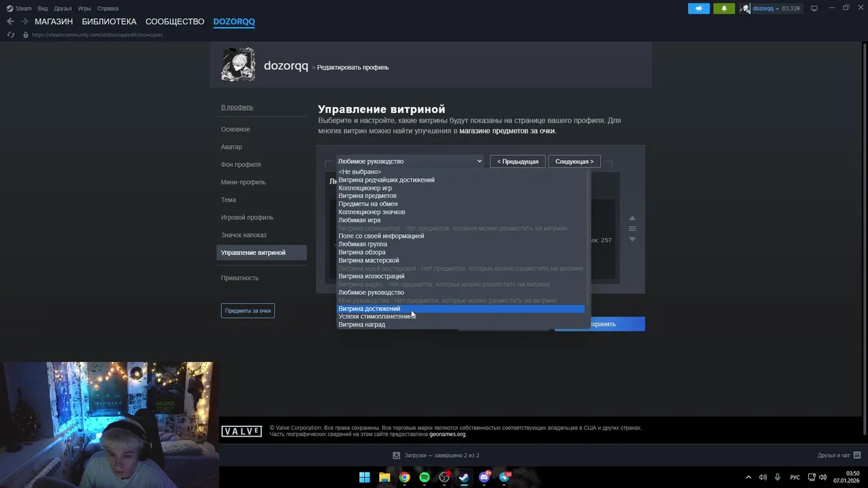Open the showcase type combo box

click(410, 161)
